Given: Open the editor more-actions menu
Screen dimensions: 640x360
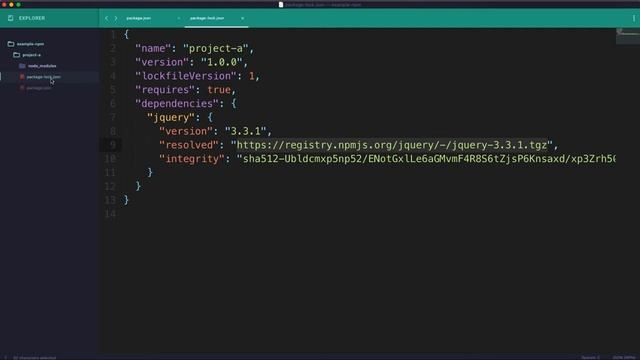Looking at the screenshot, I should click(x=633, y=18).
